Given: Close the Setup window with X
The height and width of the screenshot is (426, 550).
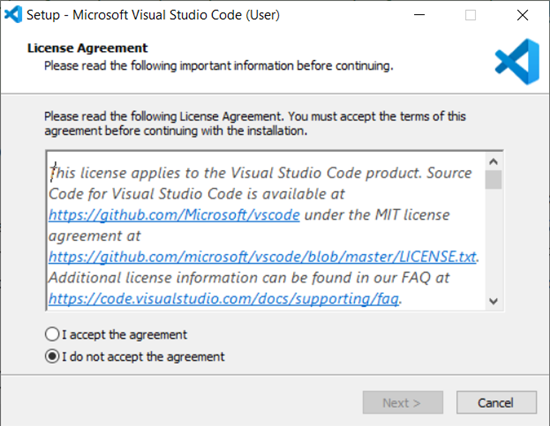Looking at the screenshot, I should (522, 15).
